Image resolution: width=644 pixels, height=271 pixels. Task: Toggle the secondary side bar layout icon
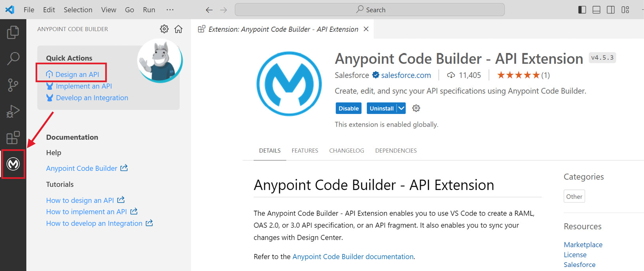click(611, 10)
